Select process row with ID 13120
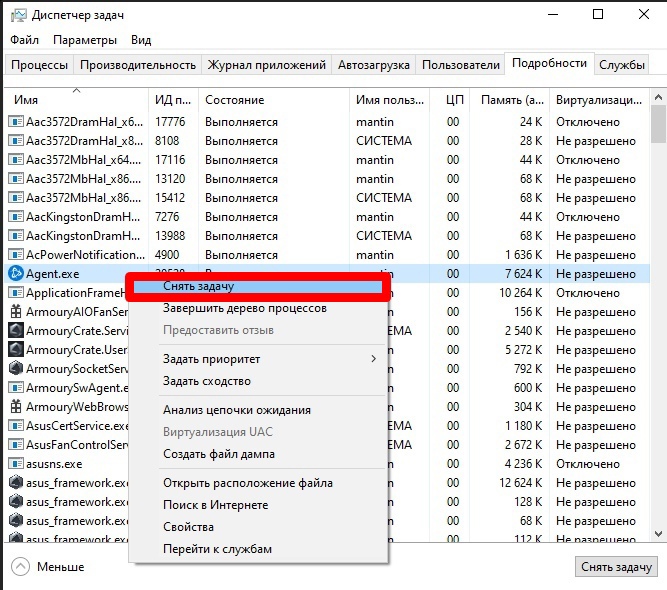 pos(327,179)
